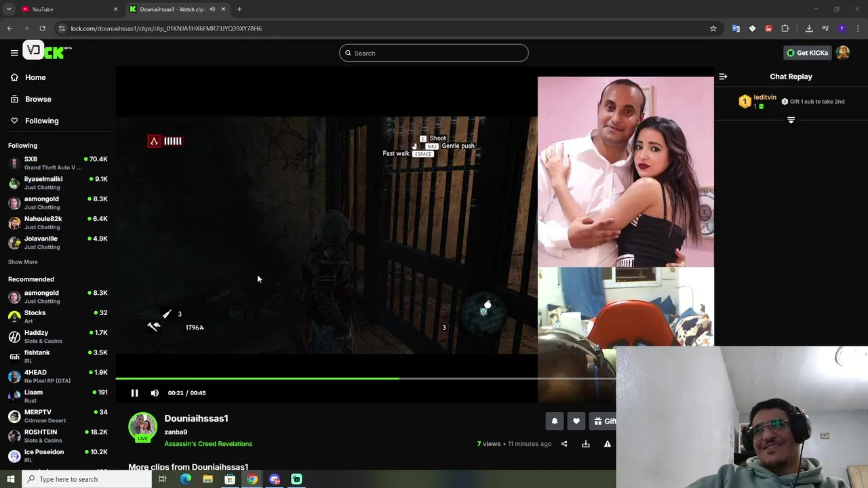Screen dimensions: 868x488
Task: Reload the page
Action: [x=42, y=28]
